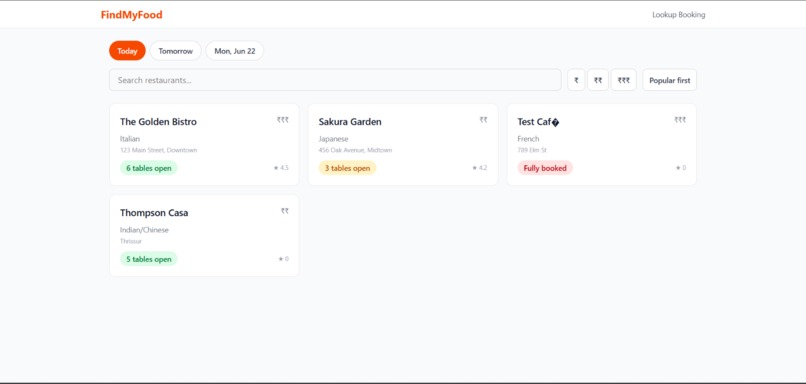Viewport: 806px width, 384px height.
Task: Click the 123 Main Street, Downtown address
Action: pyautogui.click(x=158, y=150)
